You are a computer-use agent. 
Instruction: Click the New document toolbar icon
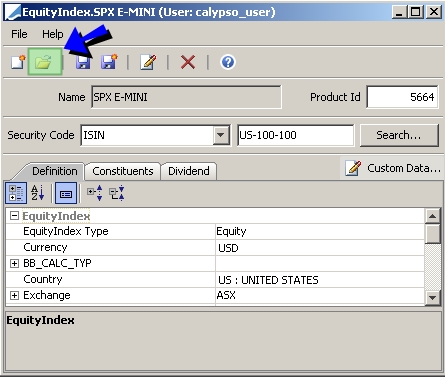(x=18, y=62)
